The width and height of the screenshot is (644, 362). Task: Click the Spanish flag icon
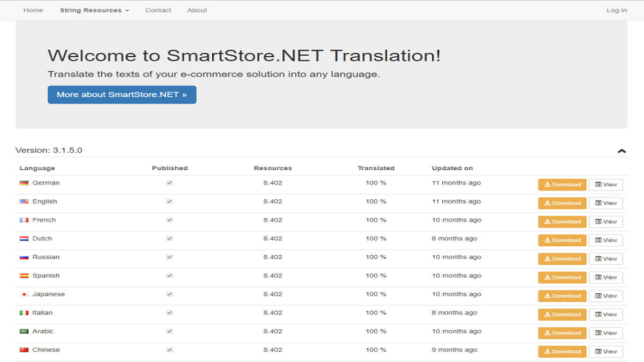point(24,276)
